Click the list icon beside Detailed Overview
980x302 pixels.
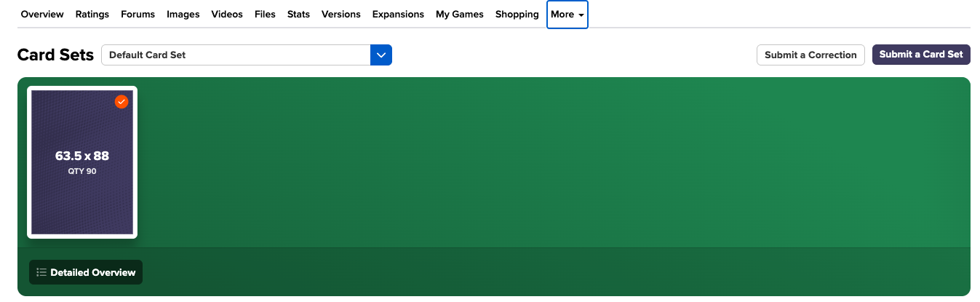(41, 272)
